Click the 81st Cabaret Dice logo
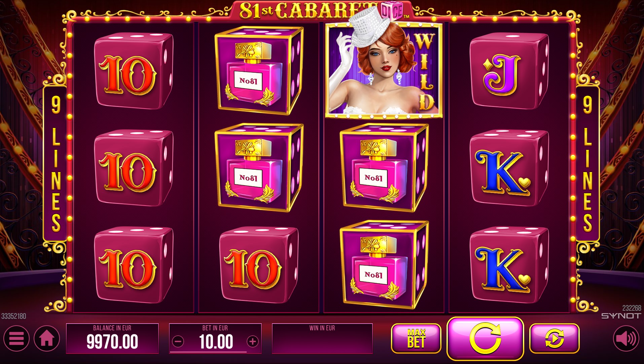 tap(321, 10)
